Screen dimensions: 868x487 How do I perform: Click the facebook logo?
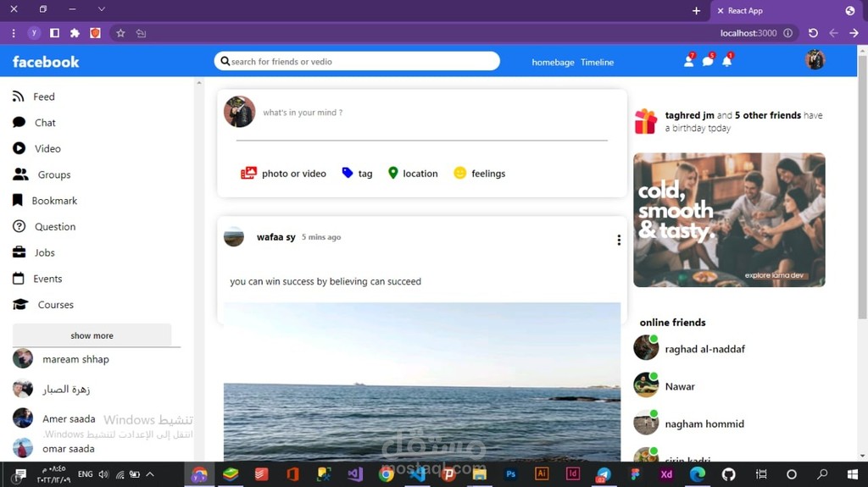point(46,62)
